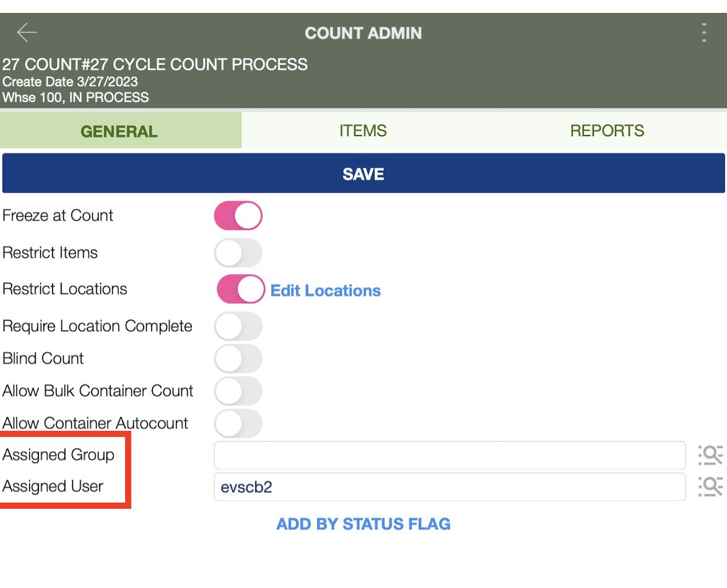Focus the Assigned Group text field
The image size is (727, 588).
coord(450,455)
